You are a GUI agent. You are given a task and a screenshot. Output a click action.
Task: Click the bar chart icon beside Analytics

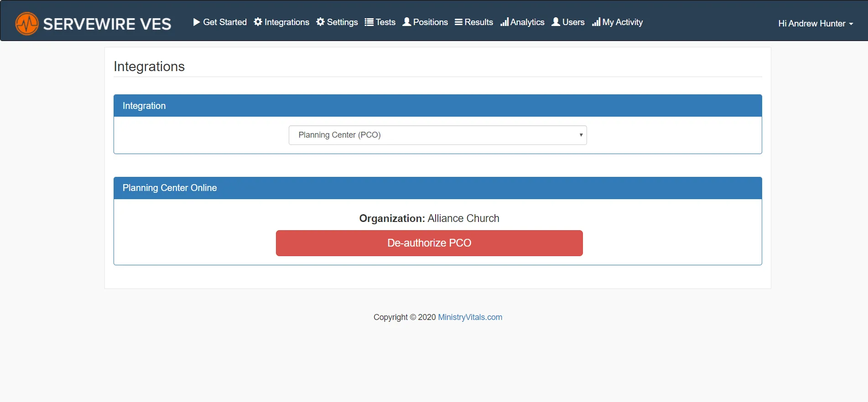(504, 22)
